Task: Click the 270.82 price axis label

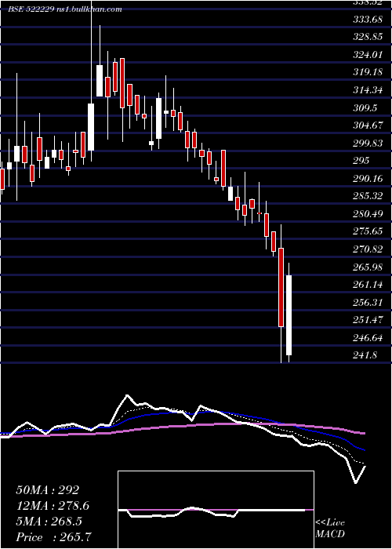Action: (367, 249)
